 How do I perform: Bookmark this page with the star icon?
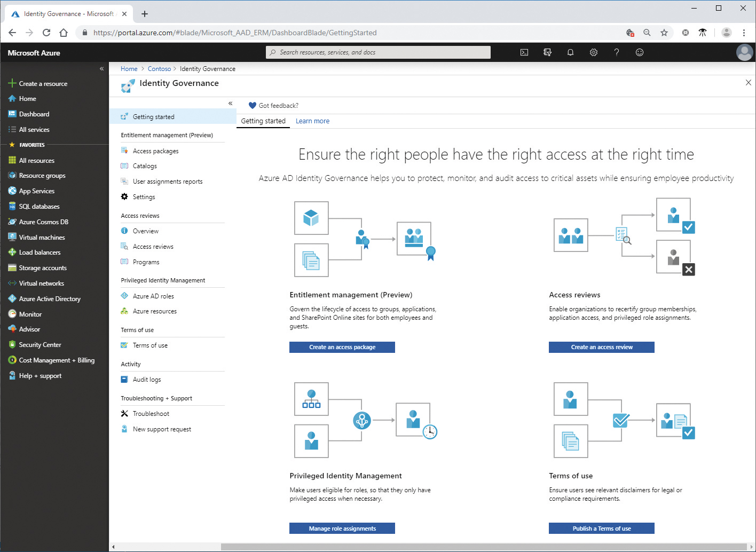click(x=664, y=33)
